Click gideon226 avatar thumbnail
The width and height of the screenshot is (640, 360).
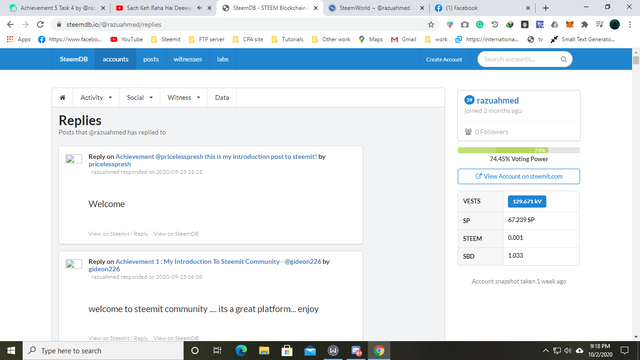pos(74,264)
